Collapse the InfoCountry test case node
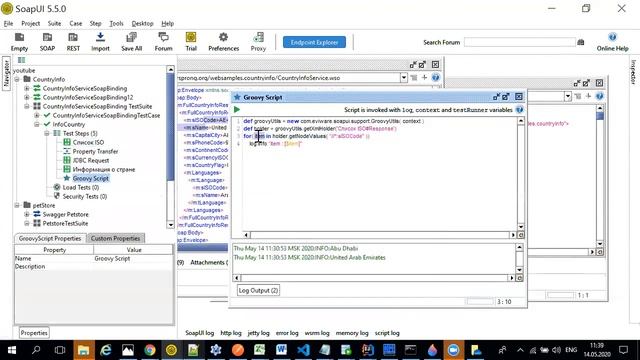Viewport: 640px width, 360px height. pos(37,124)
